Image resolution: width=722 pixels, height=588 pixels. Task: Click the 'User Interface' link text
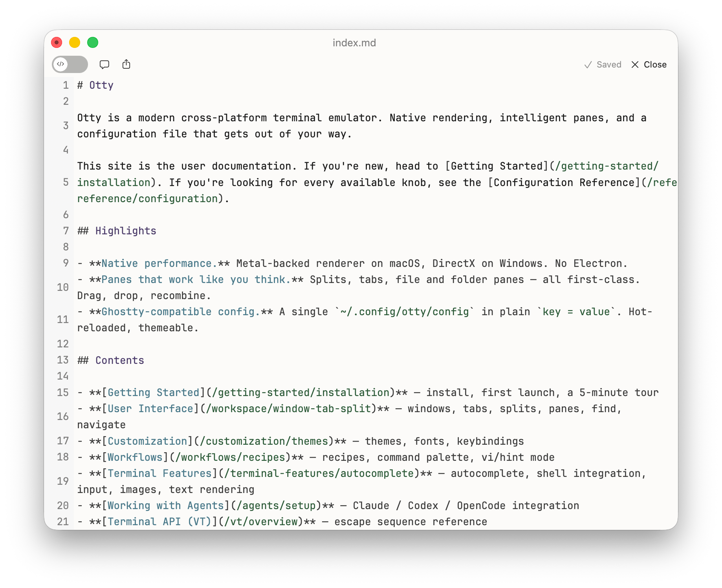[150, 409]
